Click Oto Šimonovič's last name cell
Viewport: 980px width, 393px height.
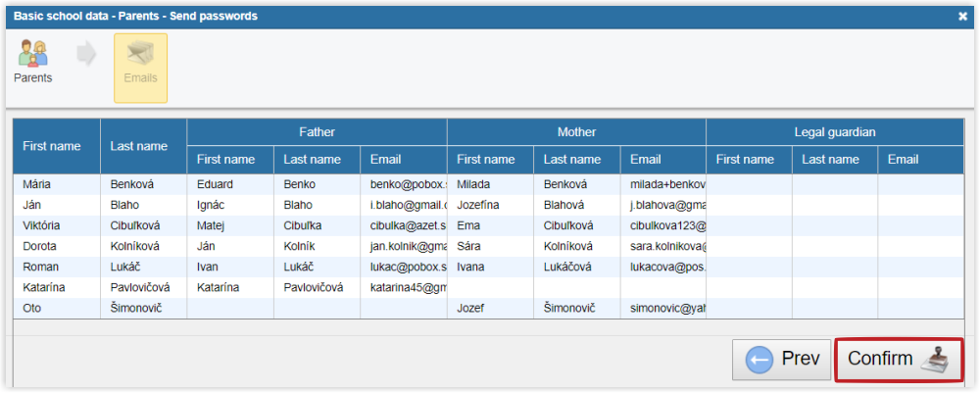[x=142, y=308]
